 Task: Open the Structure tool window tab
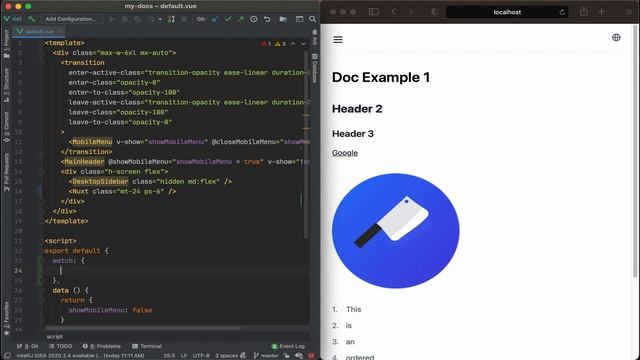pyautogui.click(x=6, y=84)
